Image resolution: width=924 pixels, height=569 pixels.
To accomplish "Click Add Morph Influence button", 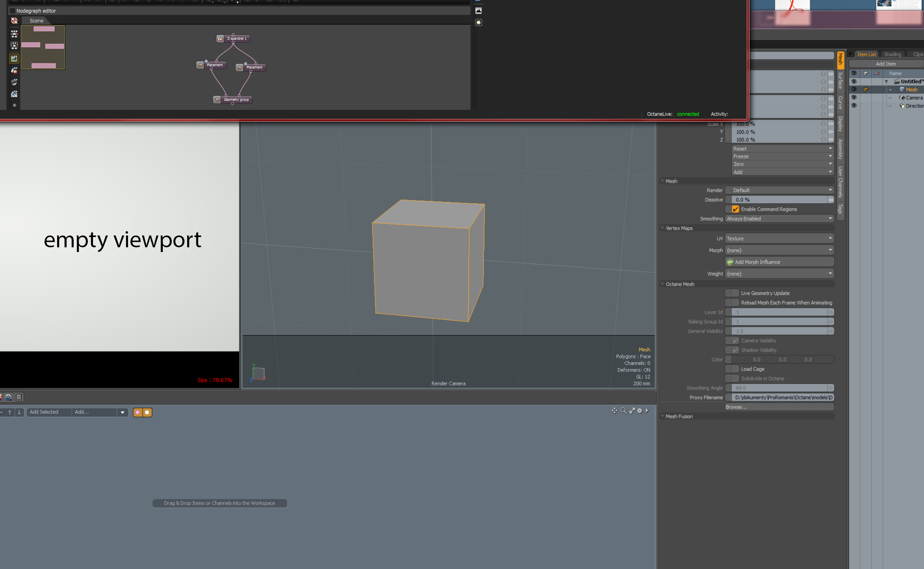I will coord(779,262).
